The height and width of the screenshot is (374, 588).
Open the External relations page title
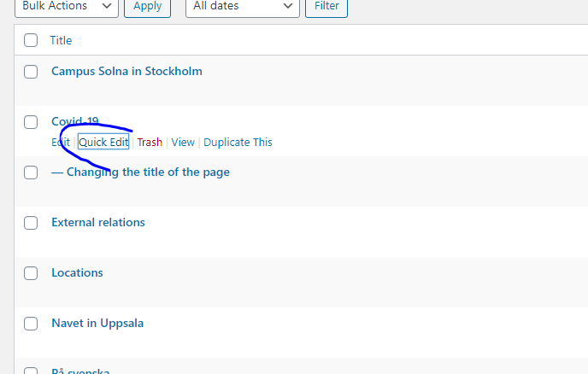98,222
